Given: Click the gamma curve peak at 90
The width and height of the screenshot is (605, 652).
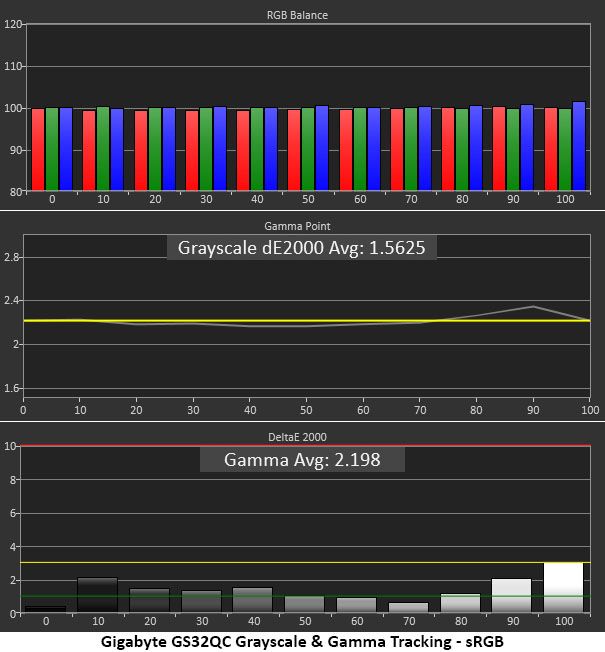Looking at the screenshot, I should [x=533, y=307].
